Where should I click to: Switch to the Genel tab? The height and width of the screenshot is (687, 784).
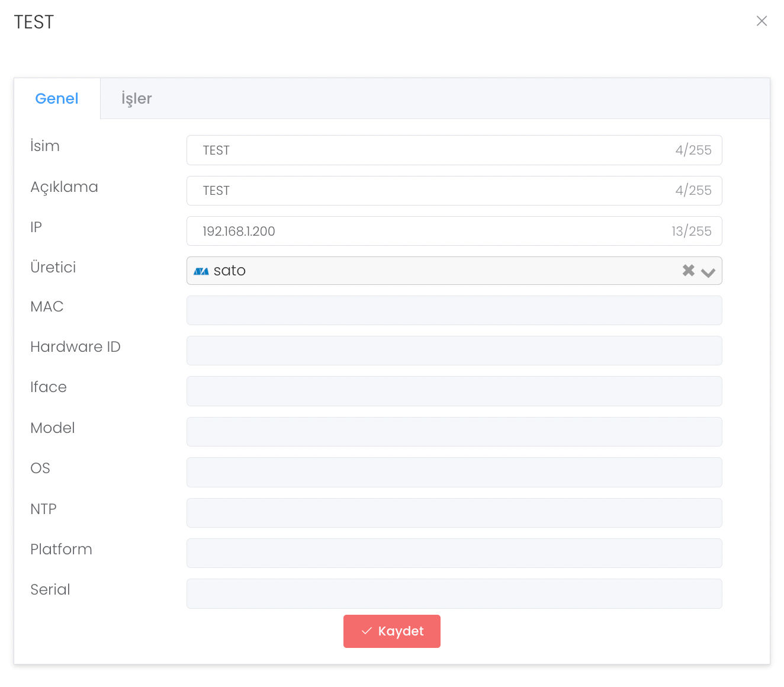click(x=57, y=99)
